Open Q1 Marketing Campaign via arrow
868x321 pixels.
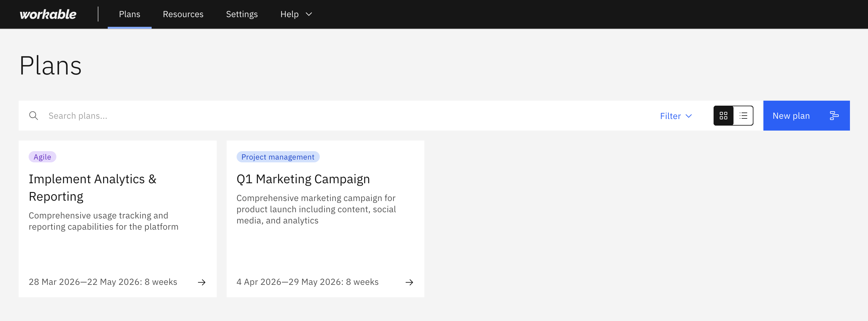409,282
